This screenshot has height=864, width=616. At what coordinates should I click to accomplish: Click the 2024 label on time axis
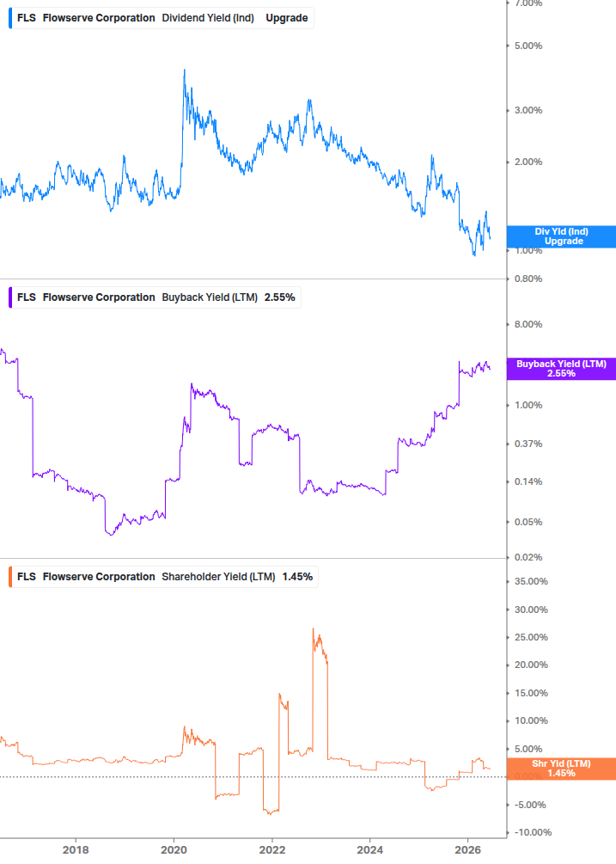click(x=370, y=849)
